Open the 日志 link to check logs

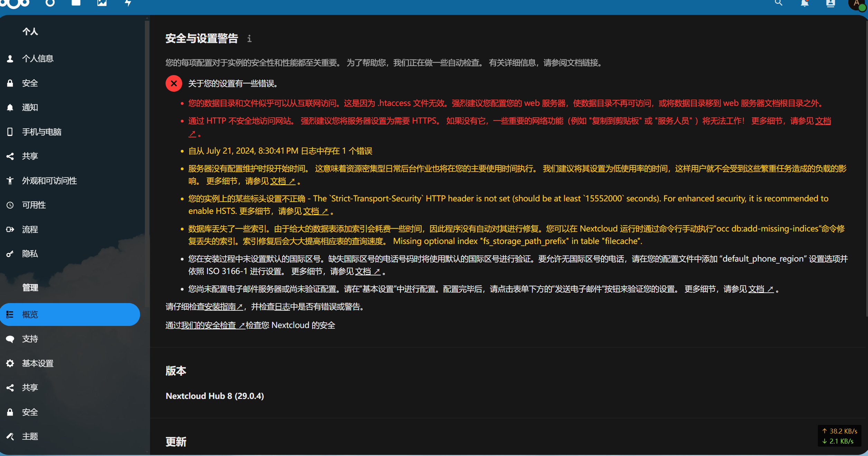click(282, 307)
